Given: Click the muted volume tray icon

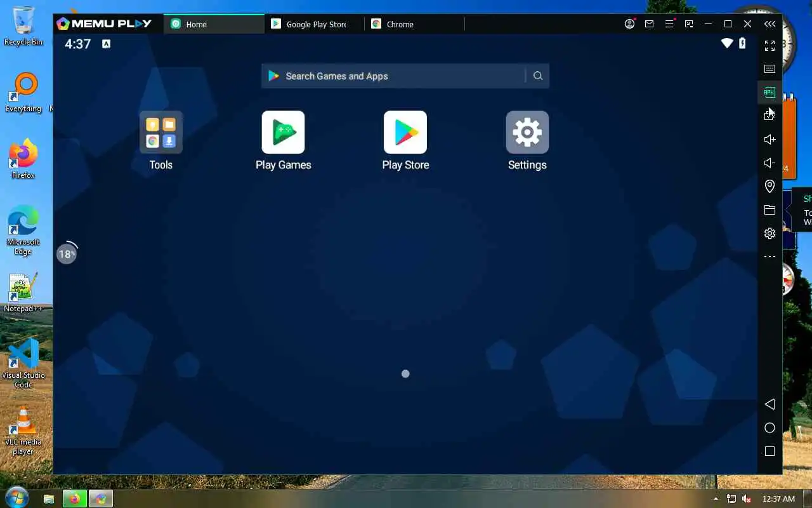Looking at the screenshot, I should (747, 499).
